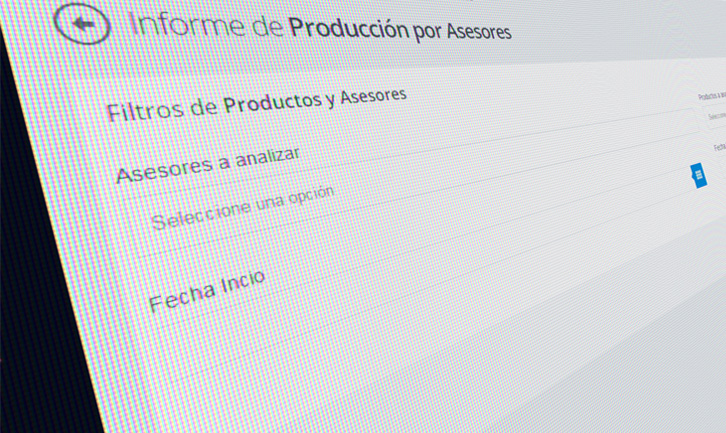Viewport: 726px width, 433px height.
Task: Click the word 'Informe' in the title
Action: (x=188, y=24)
